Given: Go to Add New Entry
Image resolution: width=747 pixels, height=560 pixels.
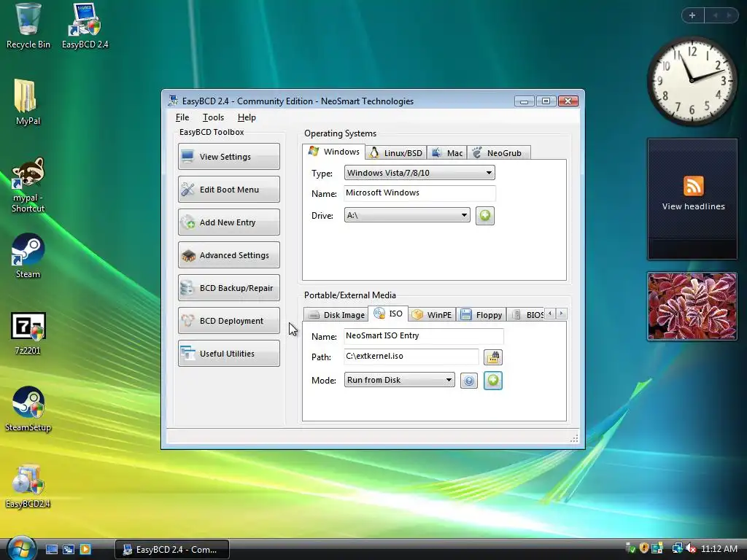Looking at the screenshot, I should [228, 222].
